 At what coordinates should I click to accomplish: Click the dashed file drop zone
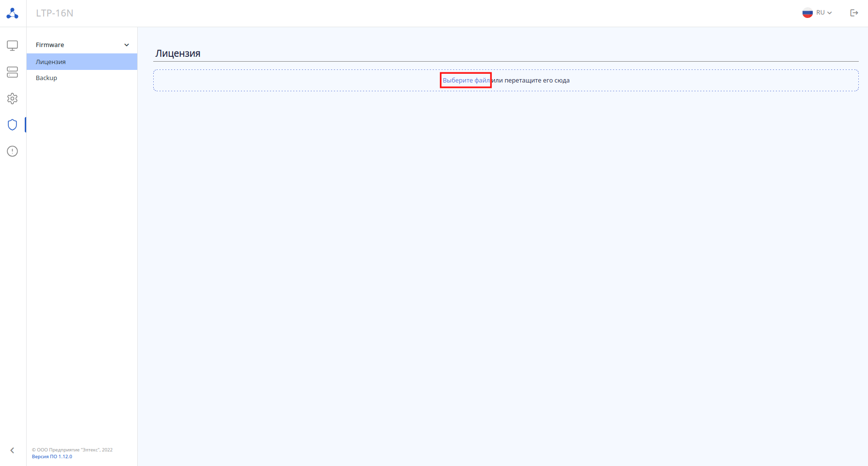click(506, 81)
